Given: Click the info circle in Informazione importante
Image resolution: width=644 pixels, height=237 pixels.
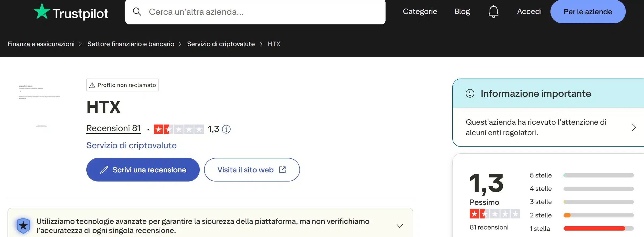Looking at the screenshot, I should 470,94.
